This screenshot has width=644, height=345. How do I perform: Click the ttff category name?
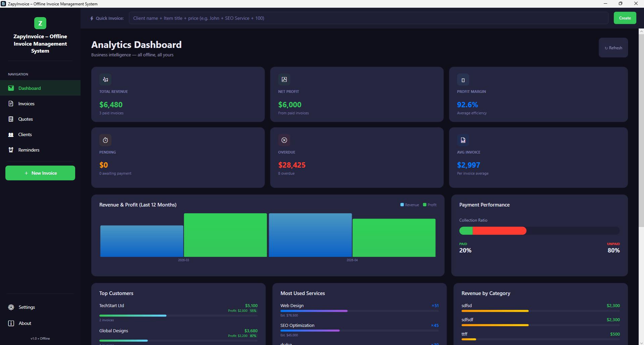(x=464, y=334)
